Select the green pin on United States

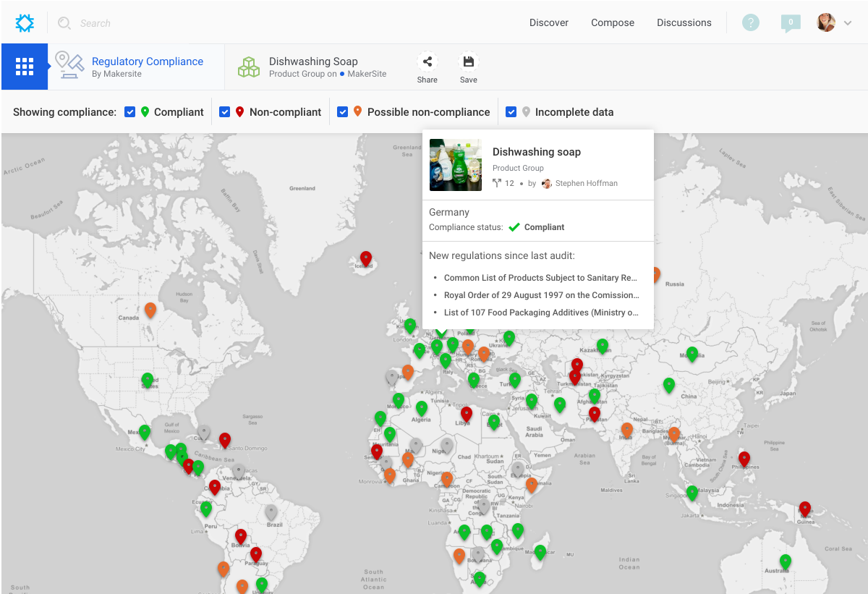148,381
